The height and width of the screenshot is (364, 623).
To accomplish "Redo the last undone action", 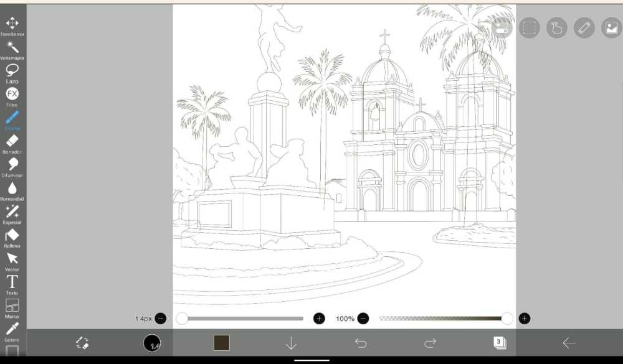I will 430,343.
